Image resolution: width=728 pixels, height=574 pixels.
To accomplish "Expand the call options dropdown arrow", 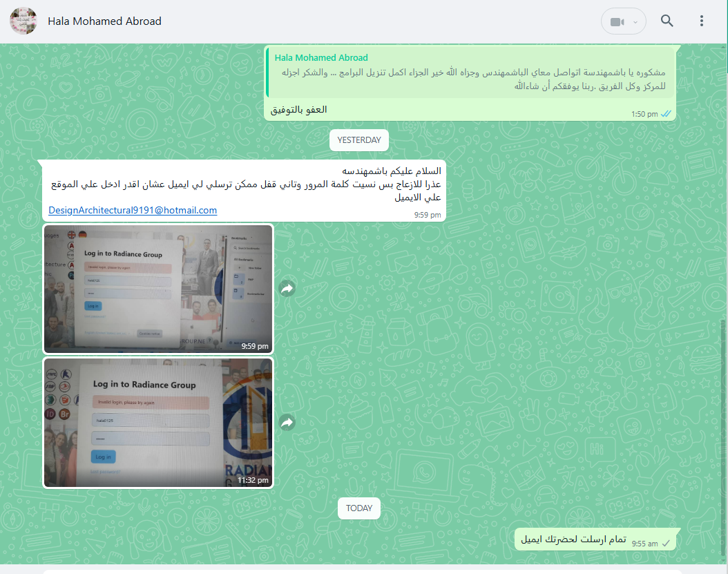I will pos(635,22).
